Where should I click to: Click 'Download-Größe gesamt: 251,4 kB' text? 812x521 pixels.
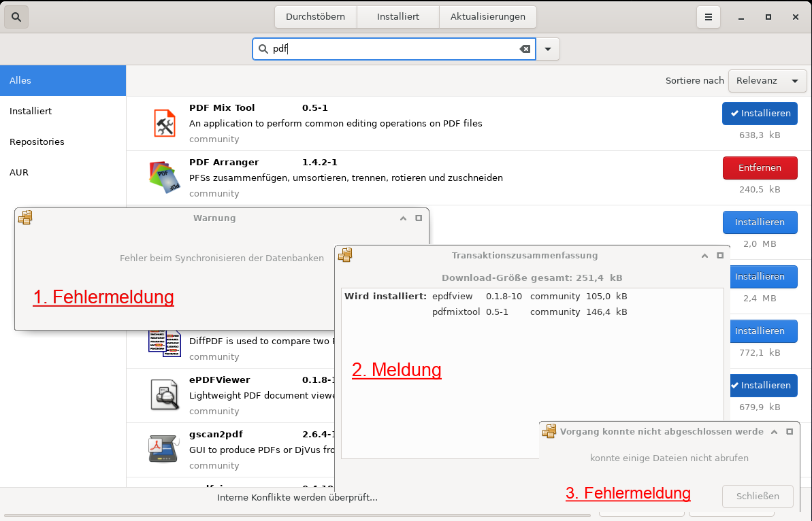[532, 278]
